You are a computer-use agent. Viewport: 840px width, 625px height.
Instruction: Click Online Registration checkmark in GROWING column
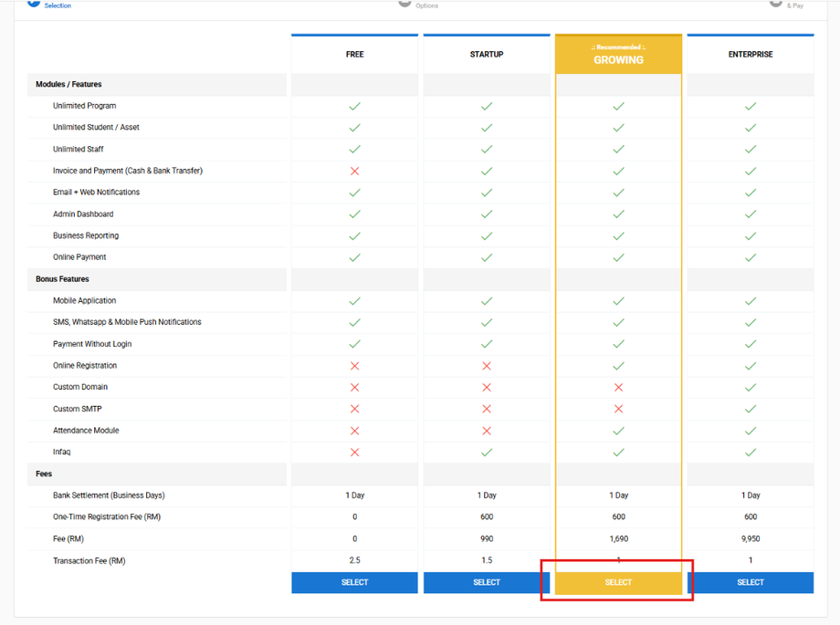(619, 366)
